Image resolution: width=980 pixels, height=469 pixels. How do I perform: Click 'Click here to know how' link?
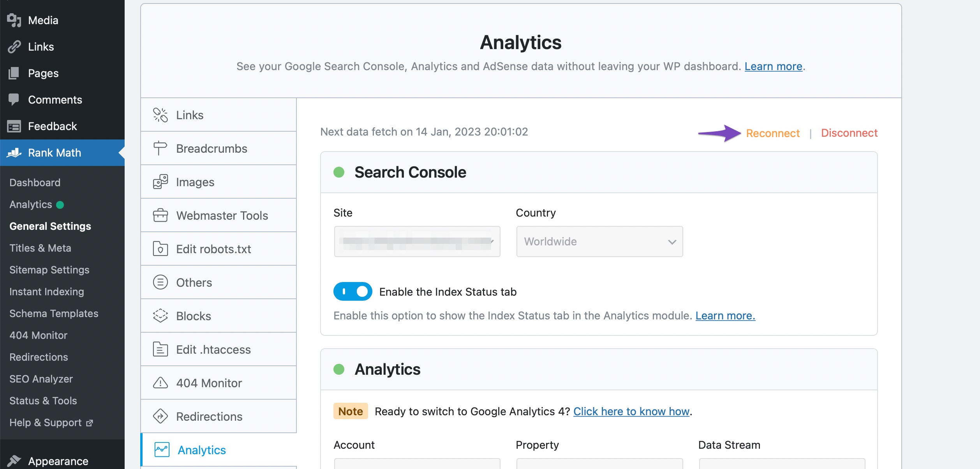pyautogui.click(x=631, y=411)
